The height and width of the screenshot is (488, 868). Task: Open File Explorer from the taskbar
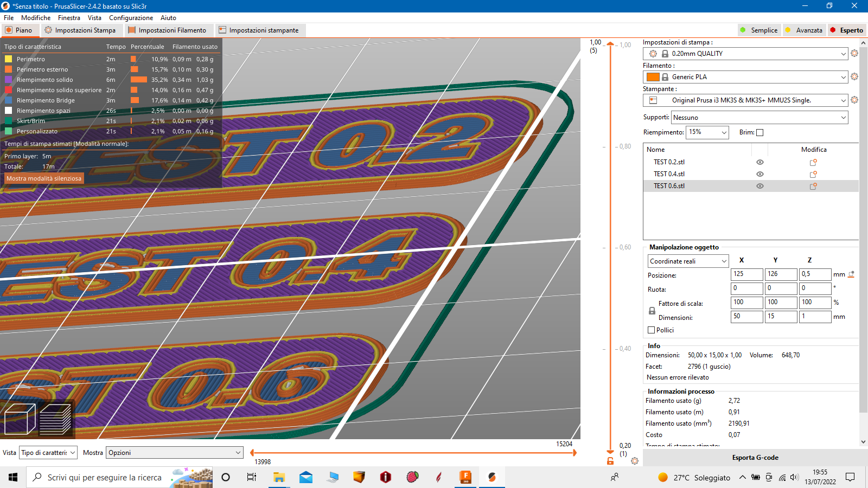(279, 477)
